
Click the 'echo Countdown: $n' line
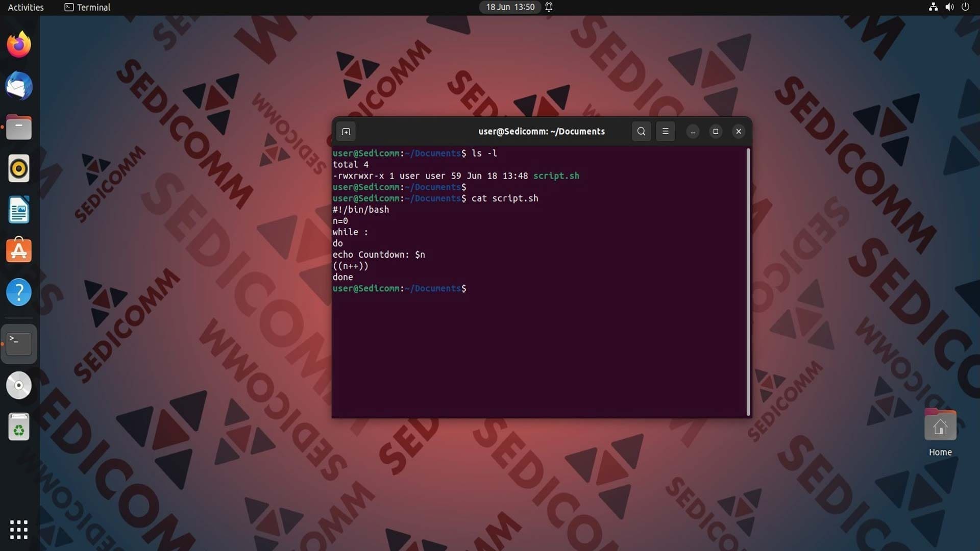(x=379, y=255)
